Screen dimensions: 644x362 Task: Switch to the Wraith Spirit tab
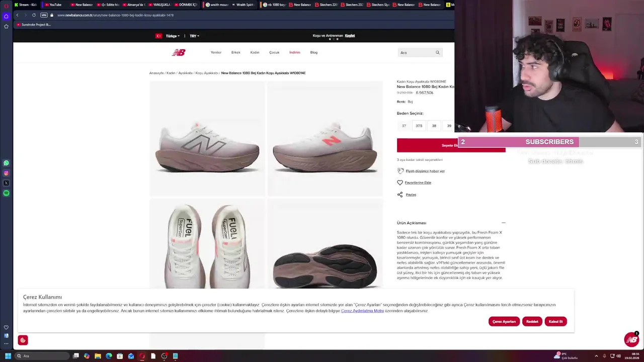tap(244, 5)
